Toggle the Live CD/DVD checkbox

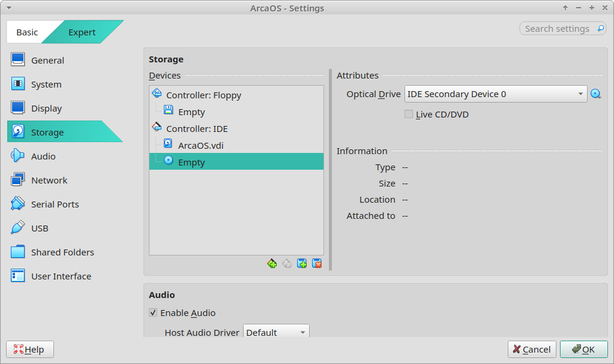(408, 115)
